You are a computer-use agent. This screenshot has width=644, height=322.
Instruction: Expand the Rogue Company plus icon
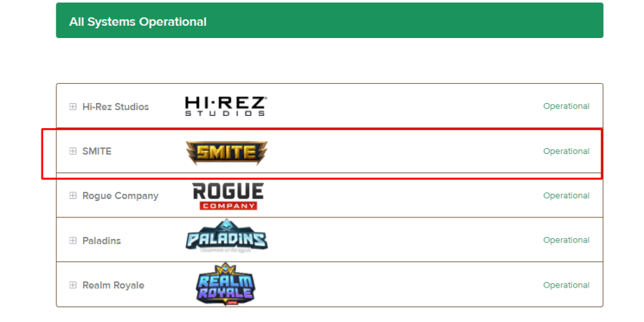coord(73,195)
